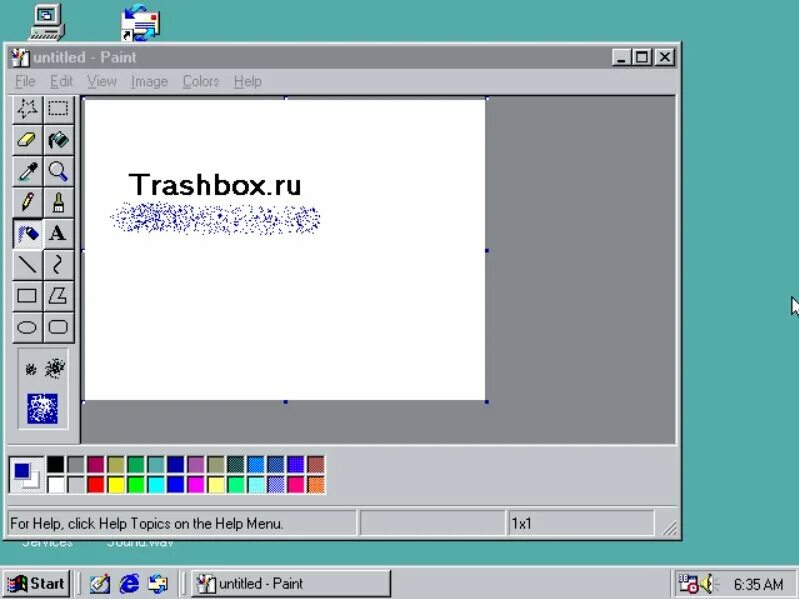Open the Edit menu

tap(61, 81)
